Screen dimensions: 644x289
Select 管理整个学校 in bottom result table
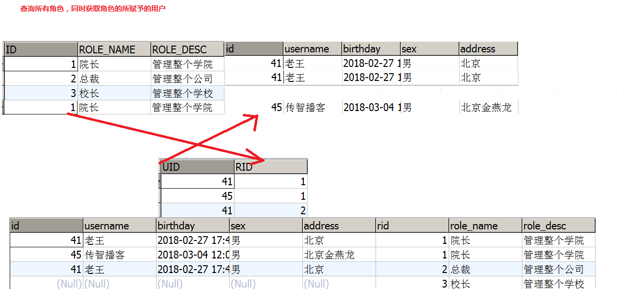pos(559,283)
